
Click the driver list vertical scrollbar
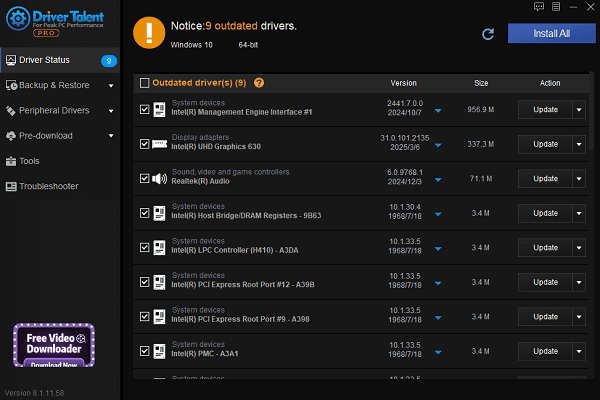click(x=592, y=111)
